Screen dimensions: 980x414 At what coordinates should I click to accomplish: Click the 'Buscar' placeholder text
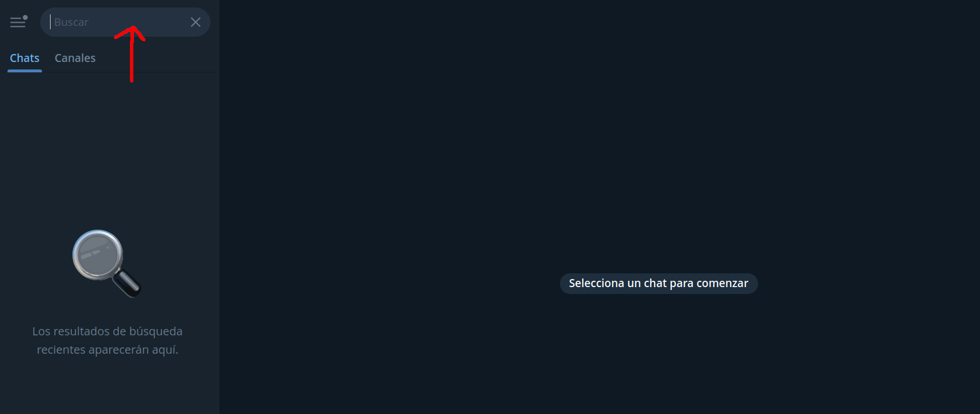(x=71, y=22)
